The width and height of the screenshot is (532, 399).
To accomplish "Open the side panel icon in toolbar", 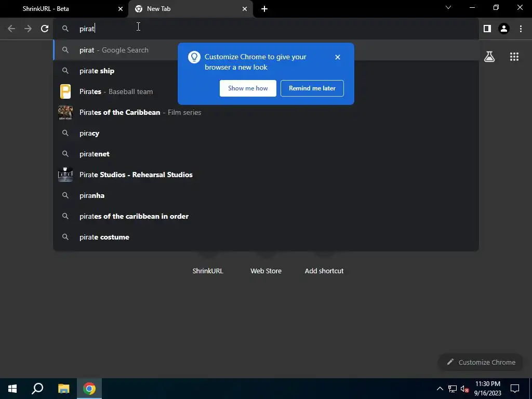I will pos(487,29).
